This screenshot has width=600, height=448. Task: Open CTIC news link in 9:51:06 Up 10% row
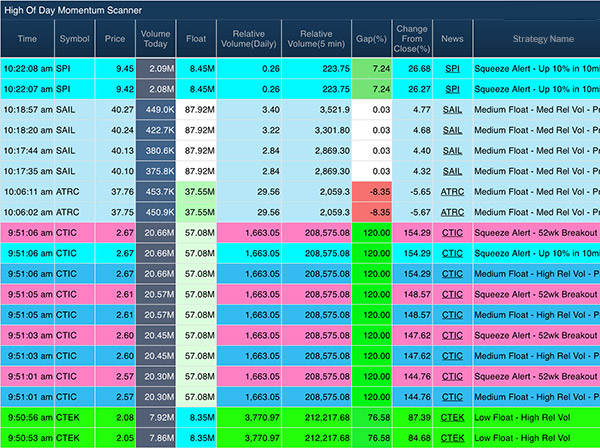[452, 253]
